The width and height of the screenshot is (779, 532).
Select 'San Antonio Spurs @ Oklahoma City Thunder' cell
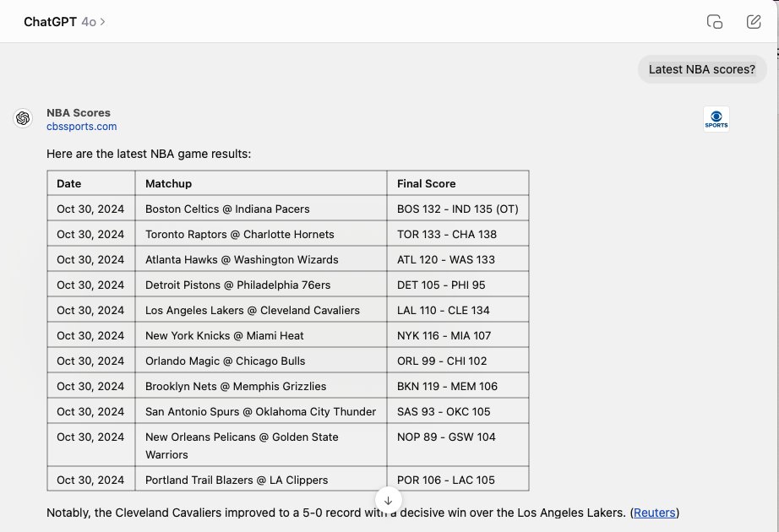click(x=261, y=411)
